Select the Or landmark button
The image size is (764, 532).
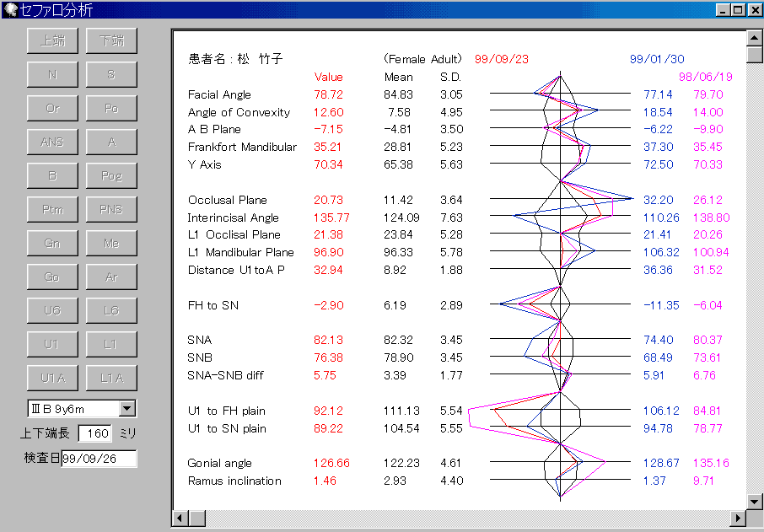(52, 108)
